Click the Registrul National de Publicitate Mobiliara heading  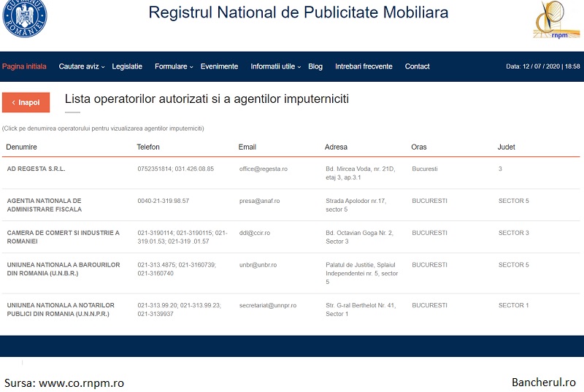(299, 12)
